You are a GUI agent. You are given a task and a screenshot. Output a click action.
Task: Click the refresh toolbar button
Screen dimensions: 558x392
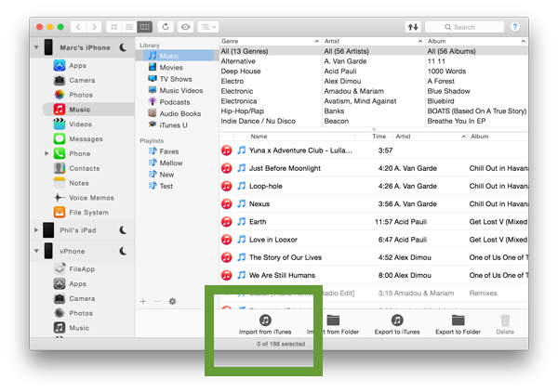tap(166, 27)
